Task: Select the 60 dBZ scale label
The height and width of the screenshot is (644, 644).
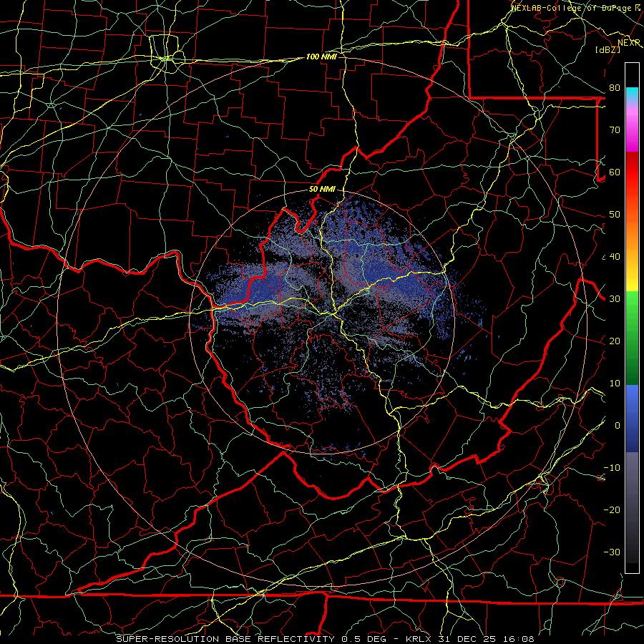Action: [615, 172]
